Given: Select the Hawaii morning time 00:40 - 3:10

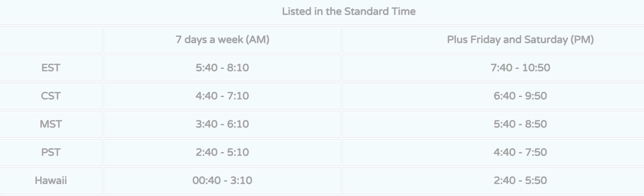Looking at the screenshot, I should (222, 181).
